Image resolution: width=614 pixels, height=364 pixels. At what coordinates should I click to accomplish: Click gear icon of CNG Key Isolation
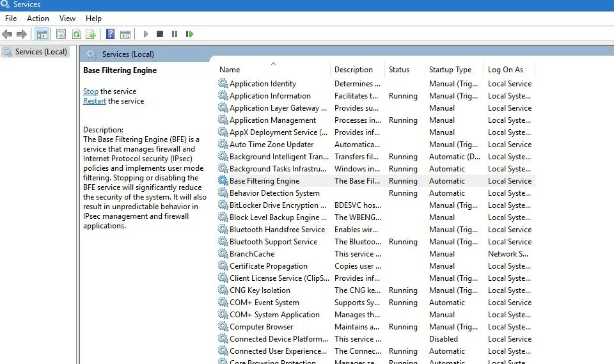pyautogui.click(x=223, y=290)
